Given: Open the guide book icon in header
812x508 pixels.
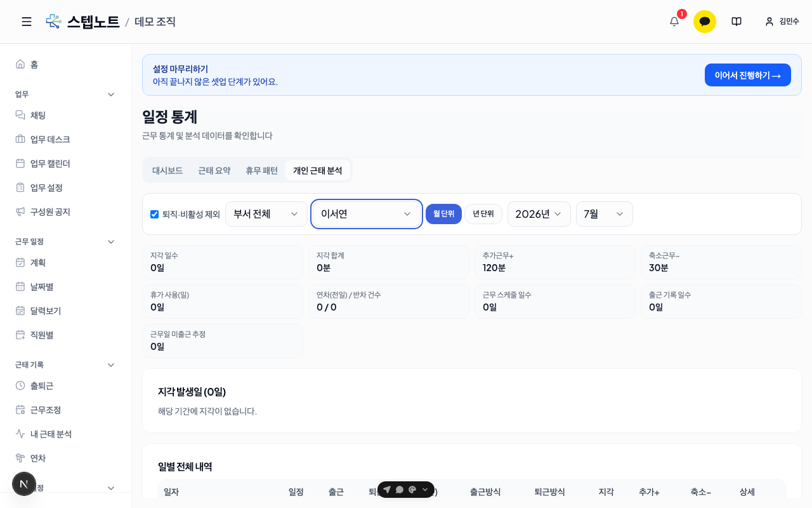Looking at the screenshot, I should (737, 22).
